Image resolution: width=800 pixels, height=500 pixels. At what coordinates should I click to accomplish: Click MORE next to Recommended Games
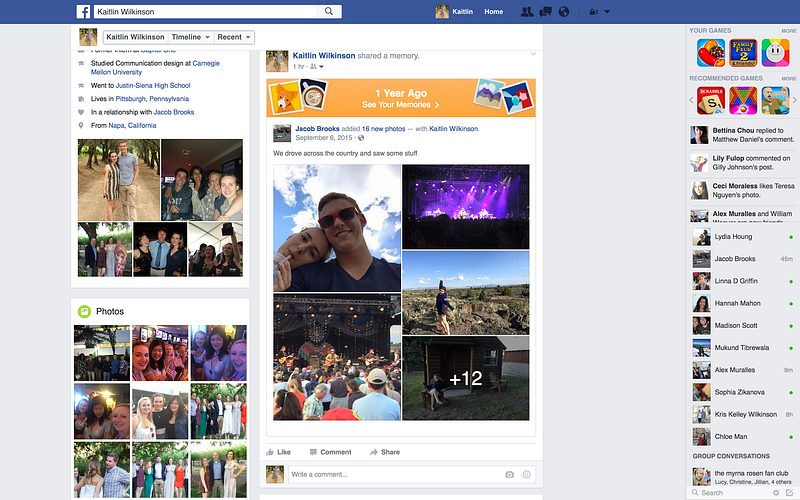click(789, 79)
